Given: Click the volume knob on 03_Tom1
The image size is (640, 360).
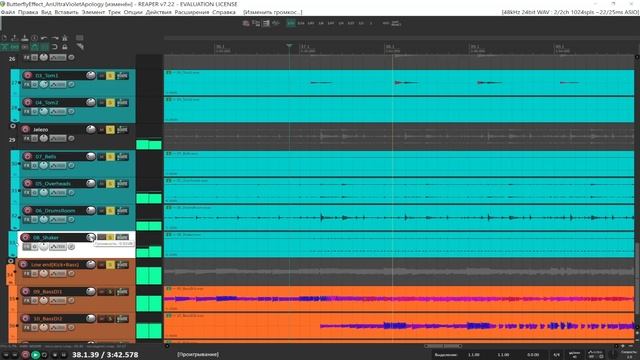Looking at the screenshot, I should coord(91,75).
